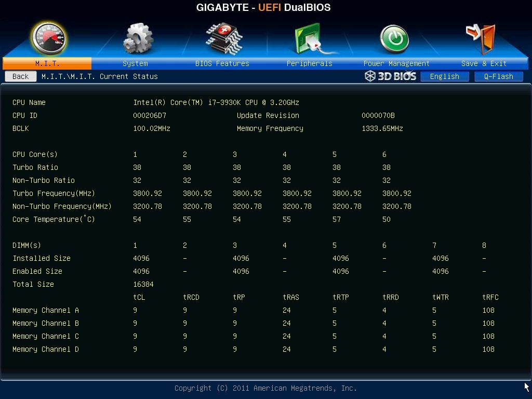Click the Memory Channel B label

click(46, 323)
